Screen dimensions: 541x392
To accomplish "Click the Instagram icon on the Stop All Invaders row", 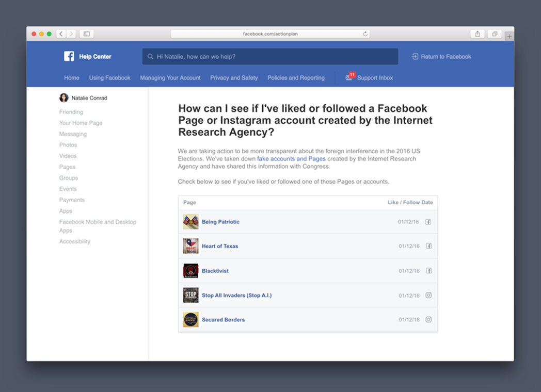I will (428, 295).
